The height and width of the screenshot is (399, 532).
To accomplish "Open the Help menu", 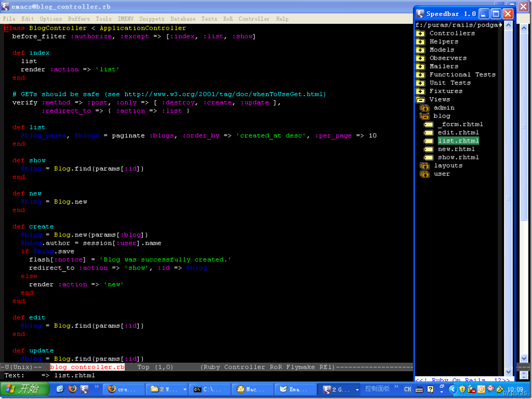I will pyautogui.click(x=282, y=19).
